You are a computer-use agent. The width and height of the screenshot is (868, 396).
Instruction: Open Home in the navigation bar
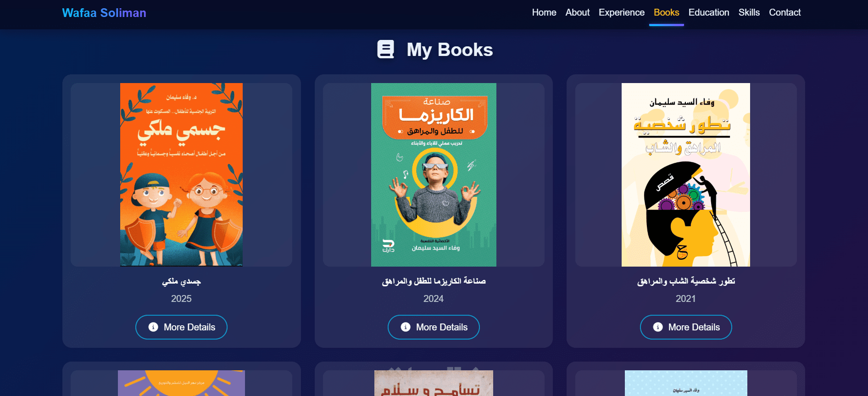pyautogui.click(x=544, y=12)
